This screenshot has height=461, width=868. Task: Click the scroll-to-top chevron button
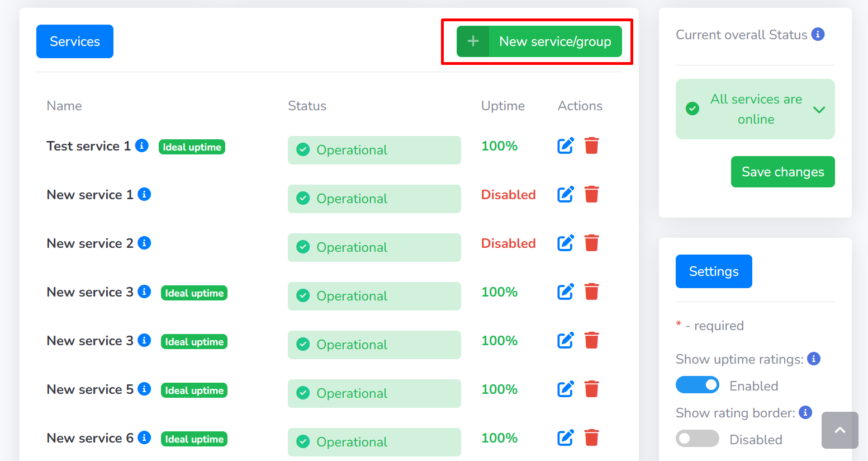(x=840, y=430)
